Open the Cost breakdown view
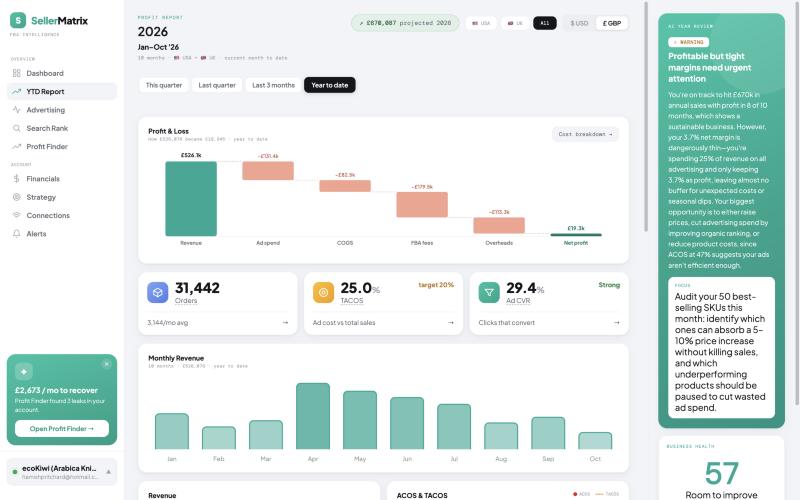The image size is (800, 500). [585, 134]
